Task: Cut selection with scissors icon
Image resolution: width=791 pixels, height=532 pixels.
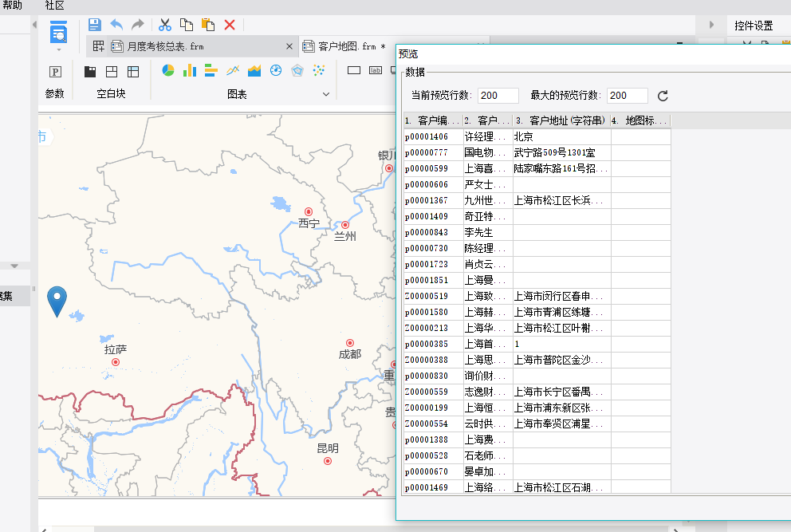Action: (165, 25)
